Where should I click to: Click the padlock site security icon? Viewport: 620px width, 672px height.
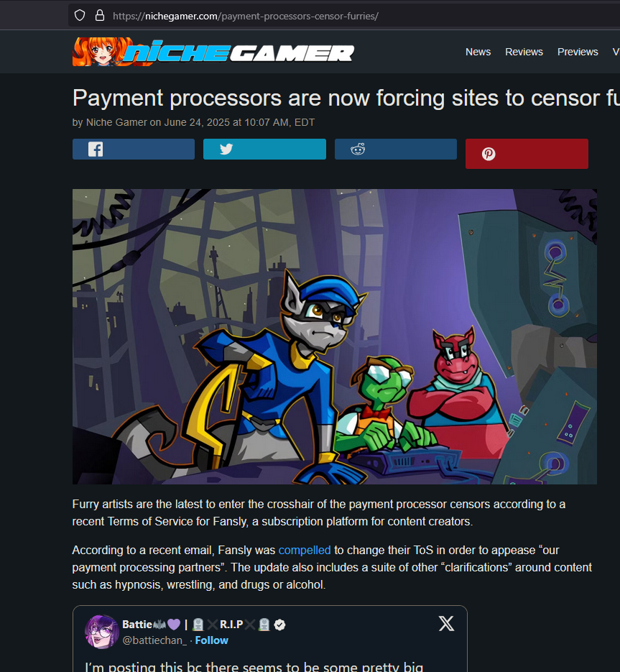click(100, 16)
